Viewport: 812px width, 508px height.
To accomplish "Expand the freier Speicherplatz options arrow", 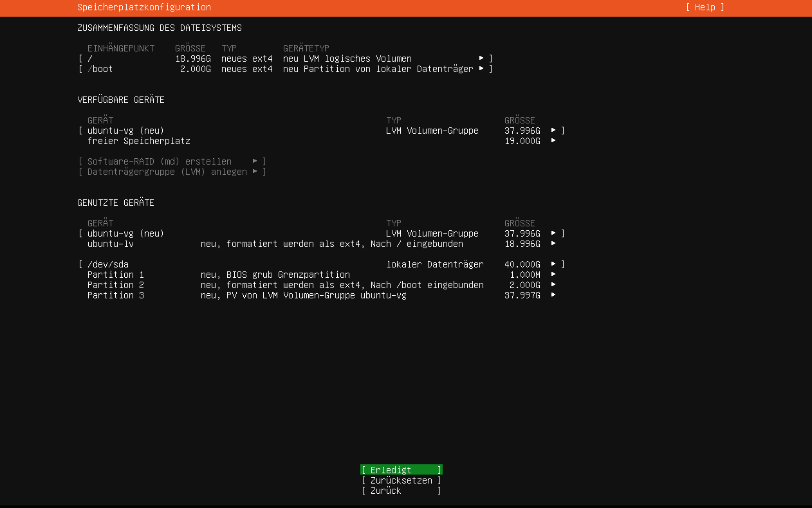I will (555, 141).
